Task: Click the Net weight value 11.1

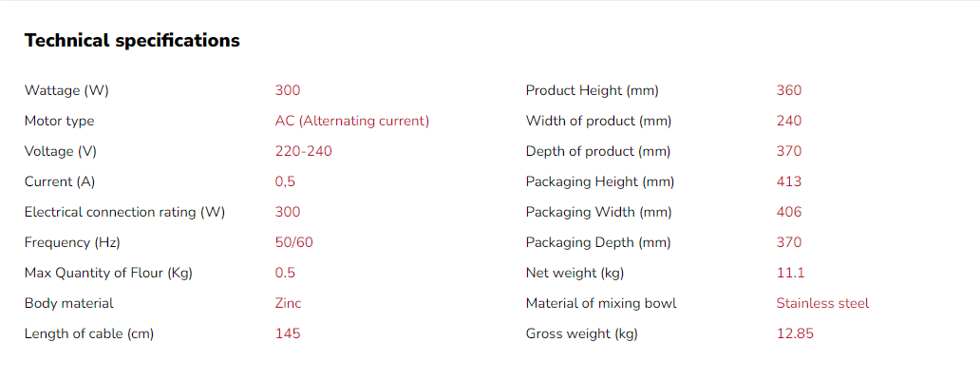Action: 791,273
